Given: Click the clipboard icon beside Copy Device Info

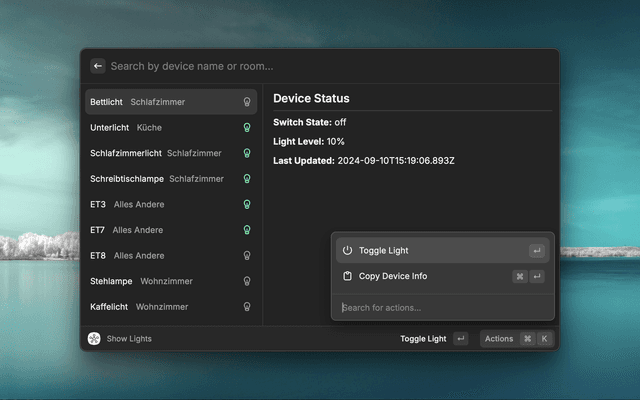Looking at the screenshot, I should (347, 276).
